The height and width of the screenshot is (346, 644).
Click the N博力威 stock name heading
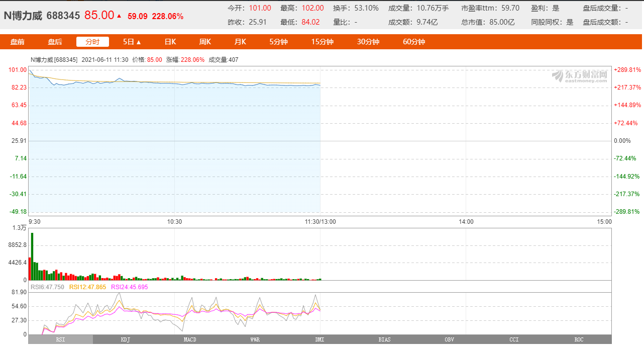(x=23, y=16)
